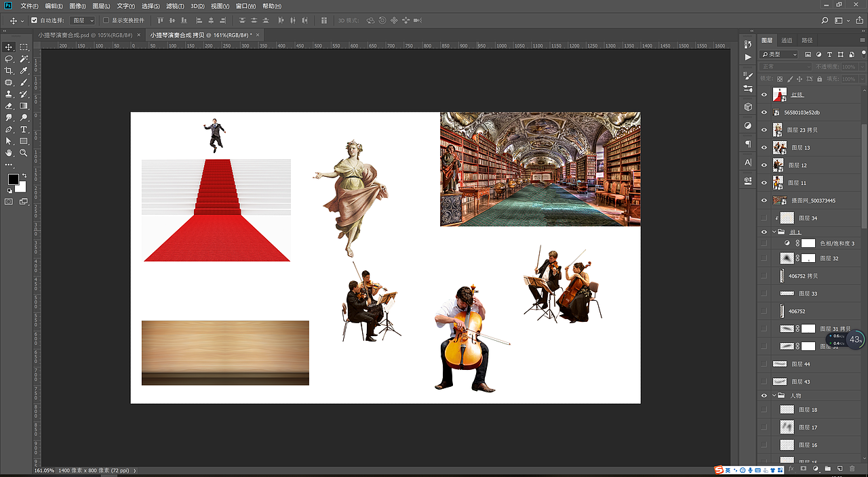
Task: Hide the 图层 23 拷贝 layer
Action: 764,130
